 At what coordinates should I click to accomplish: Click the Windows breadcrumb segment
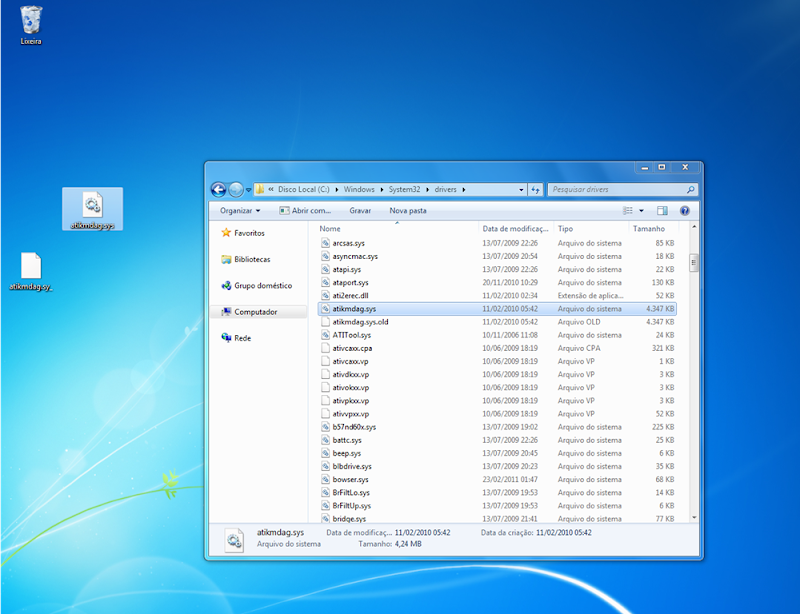coord(359,189)
